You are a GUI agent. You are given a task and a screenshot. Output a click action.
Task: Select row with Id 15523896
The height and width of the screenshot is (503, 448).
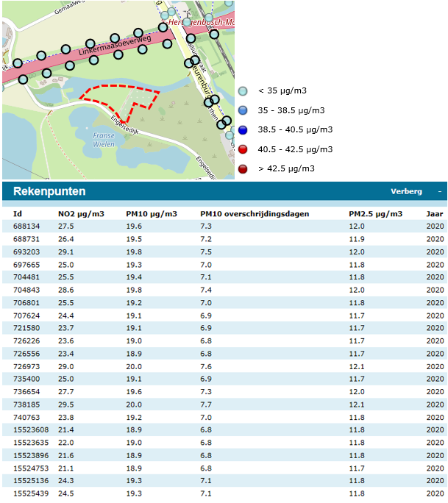point(224,455)
